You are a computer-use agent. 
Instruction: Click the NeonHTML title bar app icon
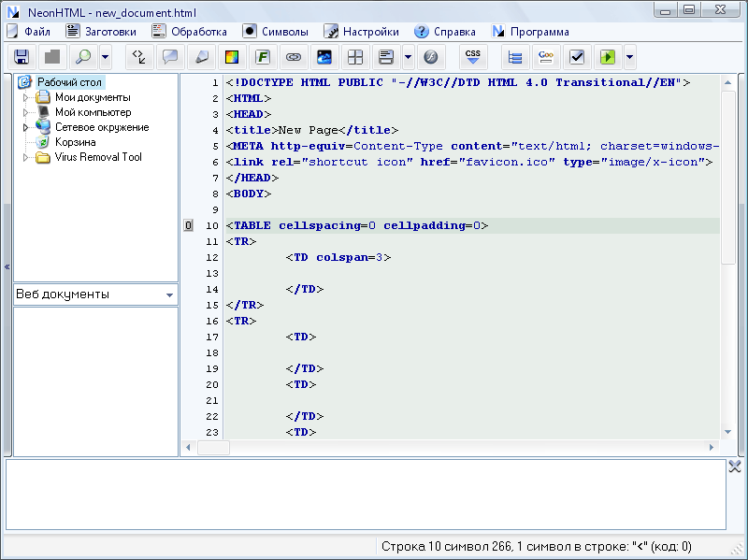(x=13, y=11)
